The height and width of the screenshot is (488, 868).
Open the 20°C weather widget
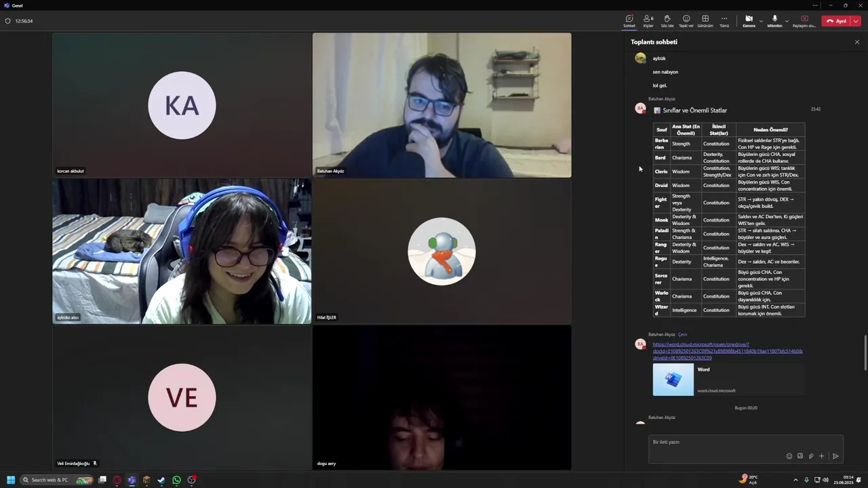point(749,480)
